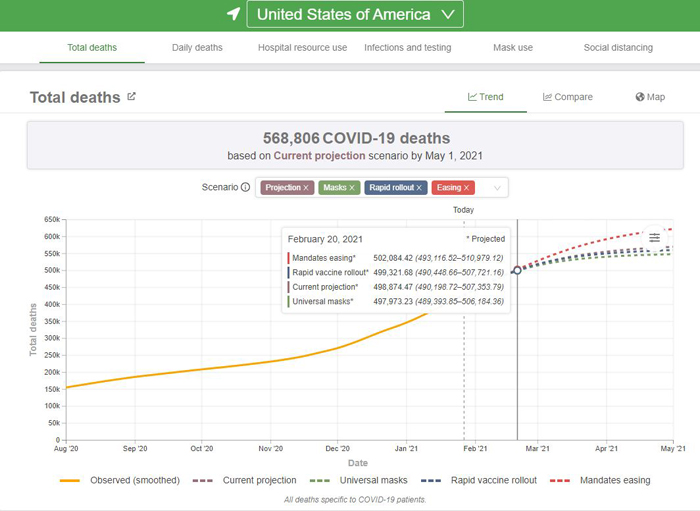Click the Projection tag label in Scenario box
Image resolution: width=700 pixels, height=511 pixels.
click(x=283, y=188)
